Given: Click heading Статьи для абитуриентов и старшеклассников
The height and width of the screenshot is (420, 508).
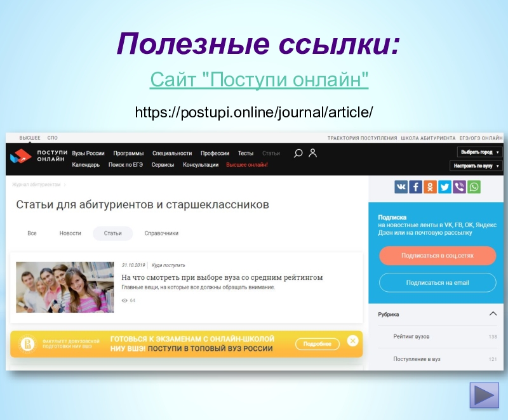Looking at the screenshot, I should 142,204.
